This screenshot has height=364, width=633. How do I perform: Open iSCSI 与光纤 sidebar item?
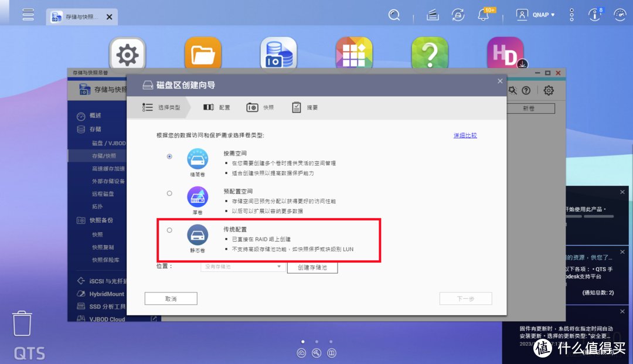pyautogui.click(x=107, y=281)
